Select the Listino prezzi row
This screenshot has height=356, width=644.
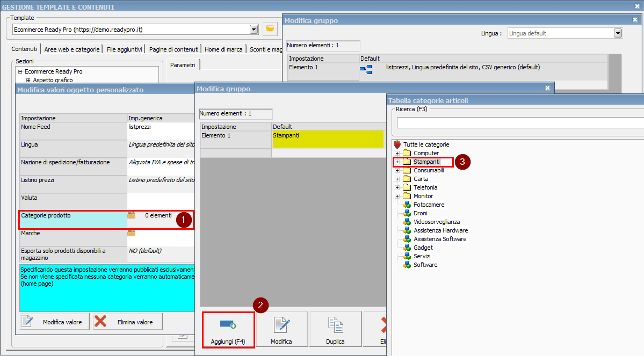(x=107, y=184)
